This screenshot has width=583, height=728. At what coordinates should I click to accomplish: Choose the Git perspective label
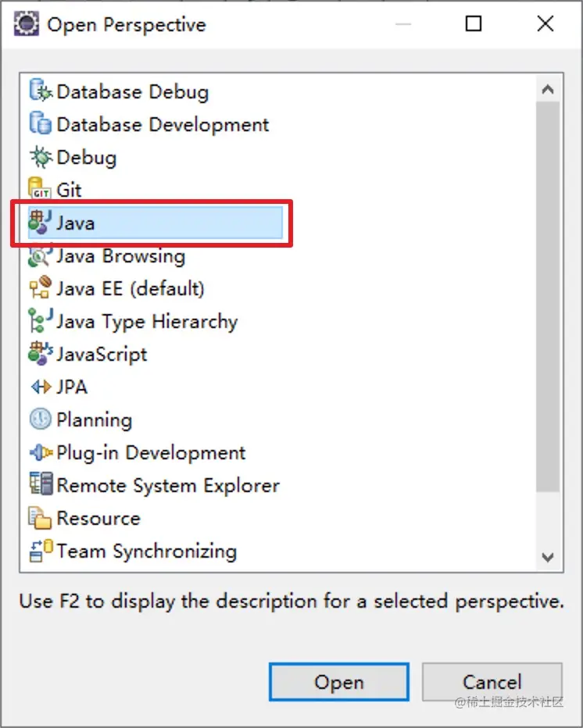point(70,190)
